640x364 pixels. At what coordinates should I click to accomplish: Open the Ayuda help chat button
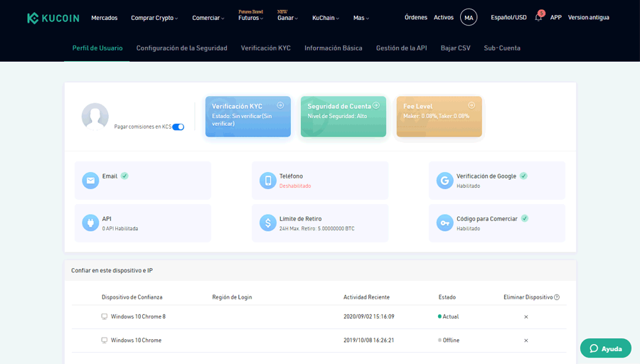[606, 348]
